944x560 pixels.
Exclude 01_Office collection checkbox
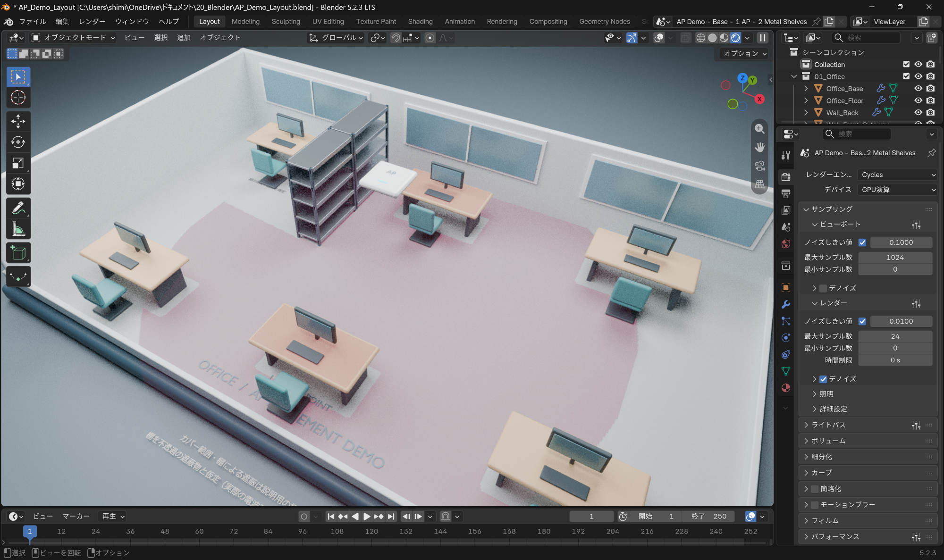tap(906, 76)
